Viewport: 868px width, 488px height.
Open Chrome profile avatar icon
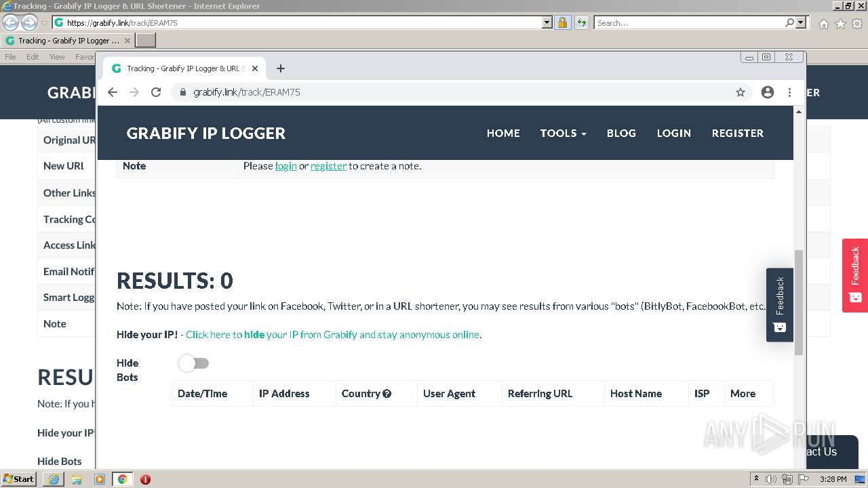[x=768, y=92]
